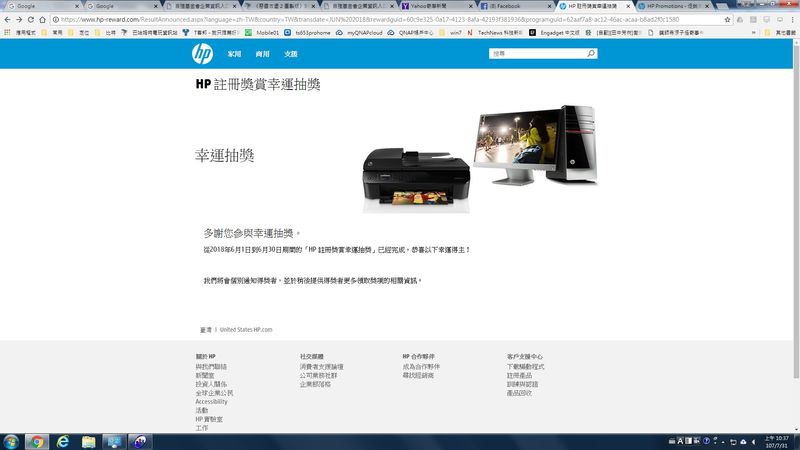Viewport: 800px width, 450px height.
Task: Open the Engadget bookmark
Action: click(x=555, y=32)
